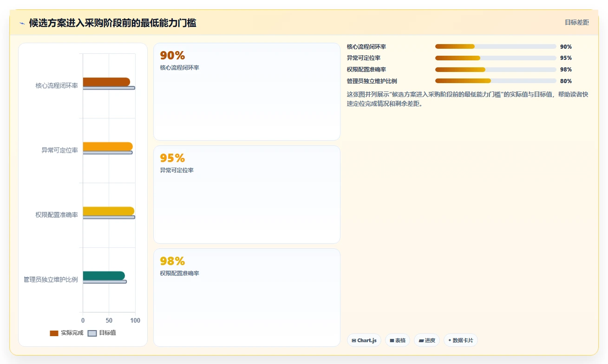Toggle the 目标值 legend swatch
This screenshot has height=364, width=608.
(92, 333)
